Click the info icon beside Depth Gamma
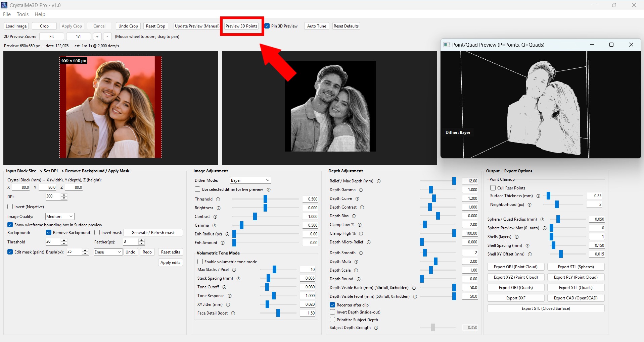Screen dimensions: 644x342 [361, 190]
